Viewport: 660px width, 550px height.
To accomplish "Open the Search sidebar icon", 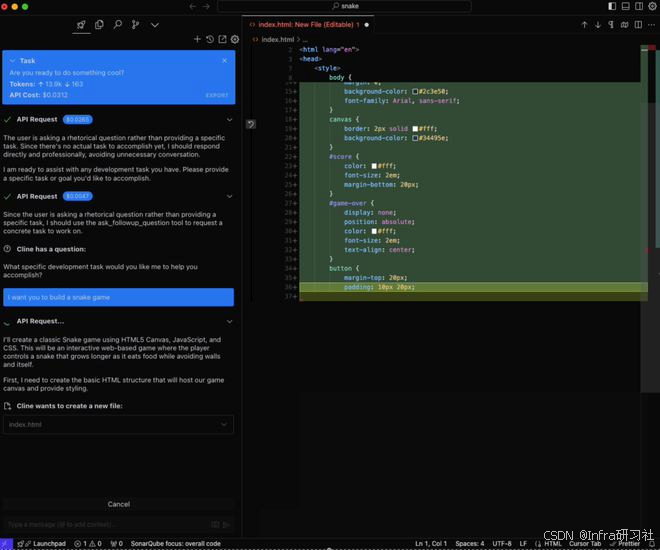I will point(117,25).
